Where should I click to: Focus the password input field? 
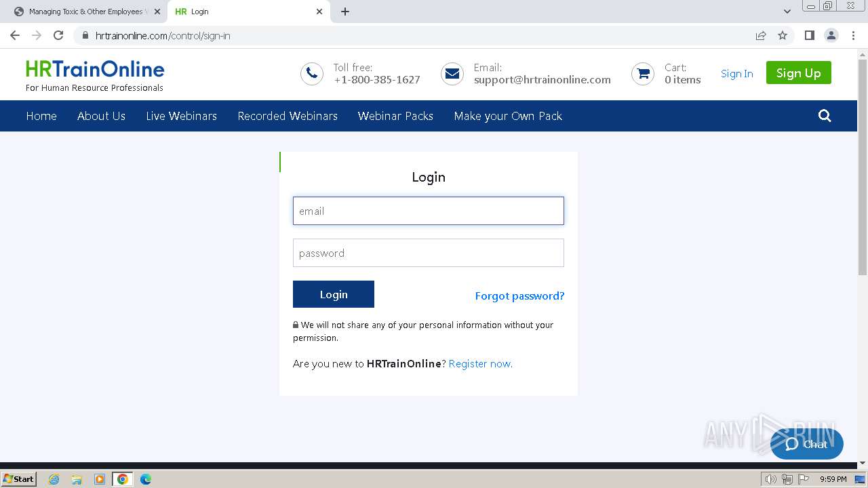[429, 253]
